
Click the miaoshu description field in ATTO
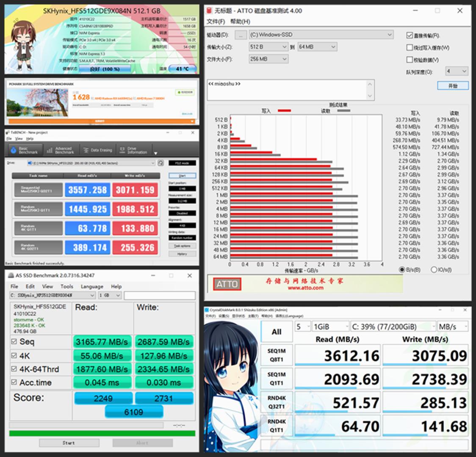pos(291,89)
